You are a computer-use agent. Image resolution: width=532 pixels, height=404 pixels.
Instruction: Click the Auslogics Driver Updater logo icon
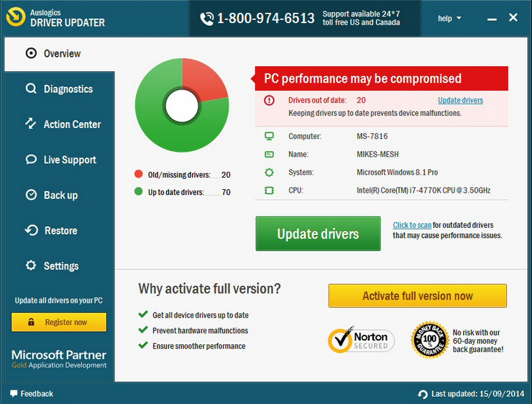click(x=16, y=17)
